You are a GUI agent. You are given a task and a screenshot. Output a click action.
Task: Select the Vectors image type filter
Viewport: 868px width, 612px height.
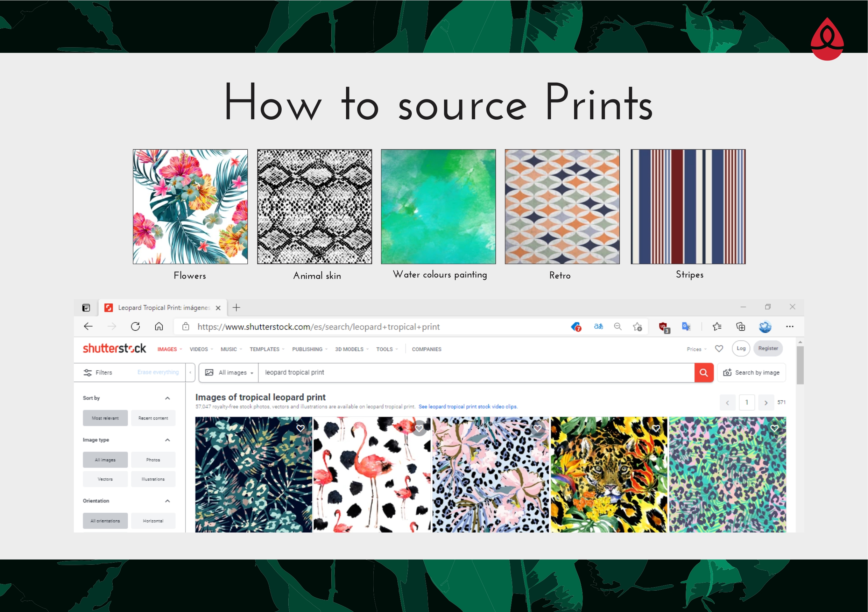pos(105,479)
